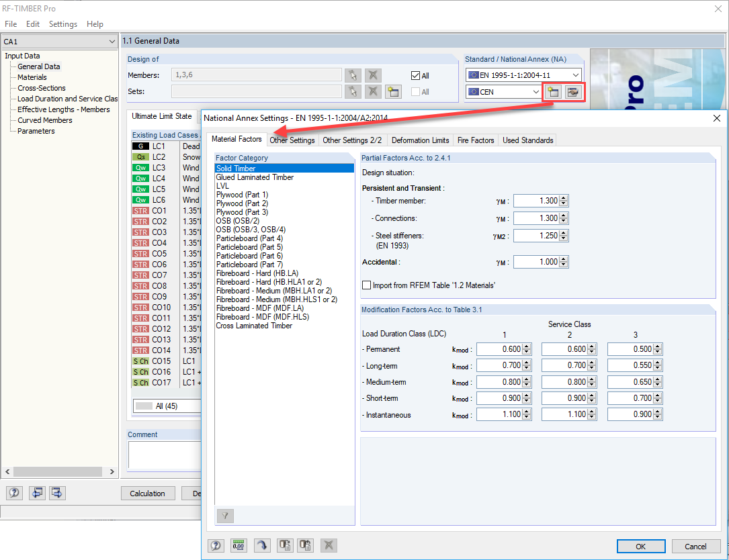
Task: Select members graphically with the pick icon
Action: pos(353,75)
